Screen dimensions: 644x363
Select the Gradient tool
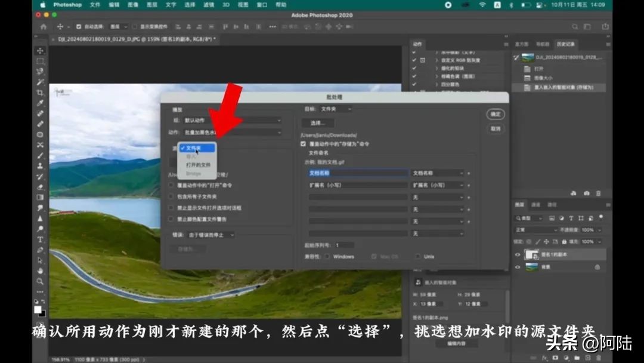point(41,198)
